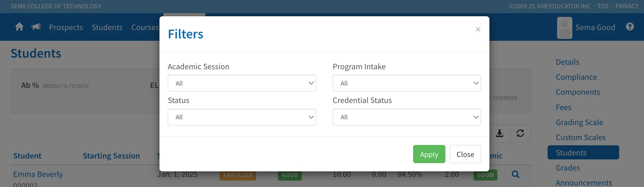Image resolution: width=644 pixels, height=187 pixels.
Task: Open the Compliance sidebar link
Action: (576, 77)
